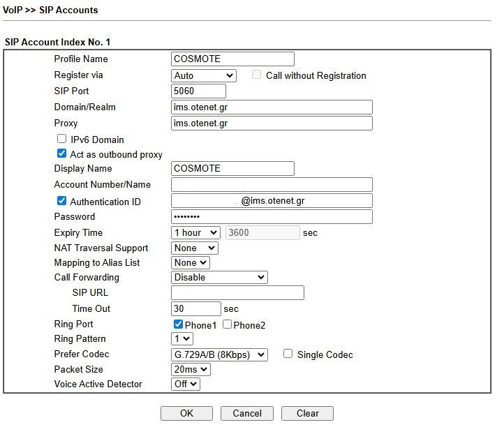Uncheck Act as outbound proxy
This screenshot has height=434, width=504.
61,154
